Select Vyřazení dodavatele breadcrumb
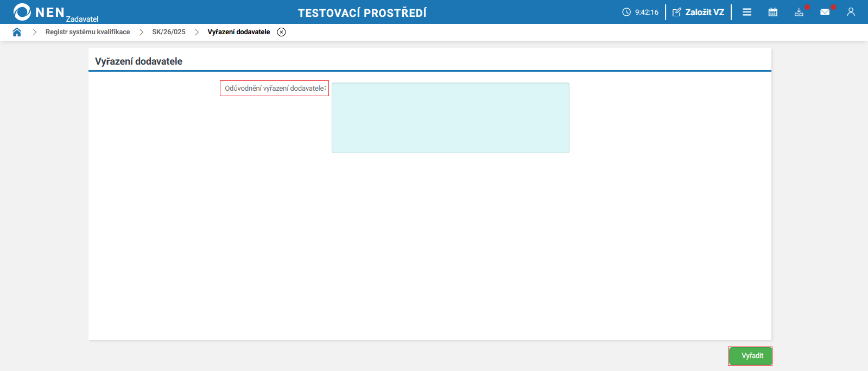 click(x=239, y=32)
